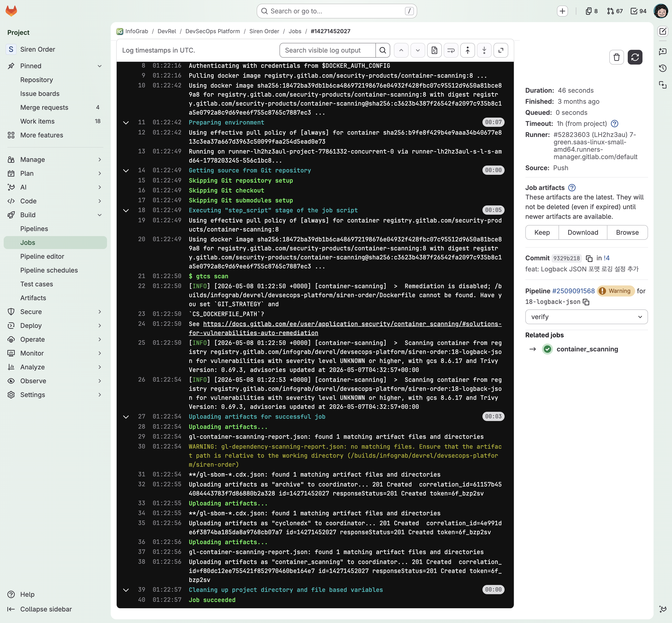This screenshot has width=672, height=623.
Task: Go to DevSecOps Platform breadcrumb
Action: click(x=212, y=31)
